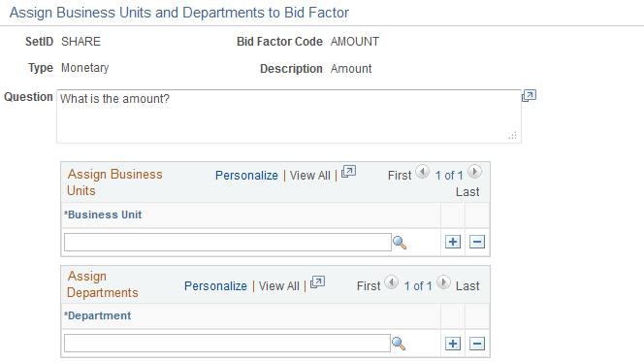Click '1 of 1' in Assign Departments

pyautogui.click(x=418, y=286)
